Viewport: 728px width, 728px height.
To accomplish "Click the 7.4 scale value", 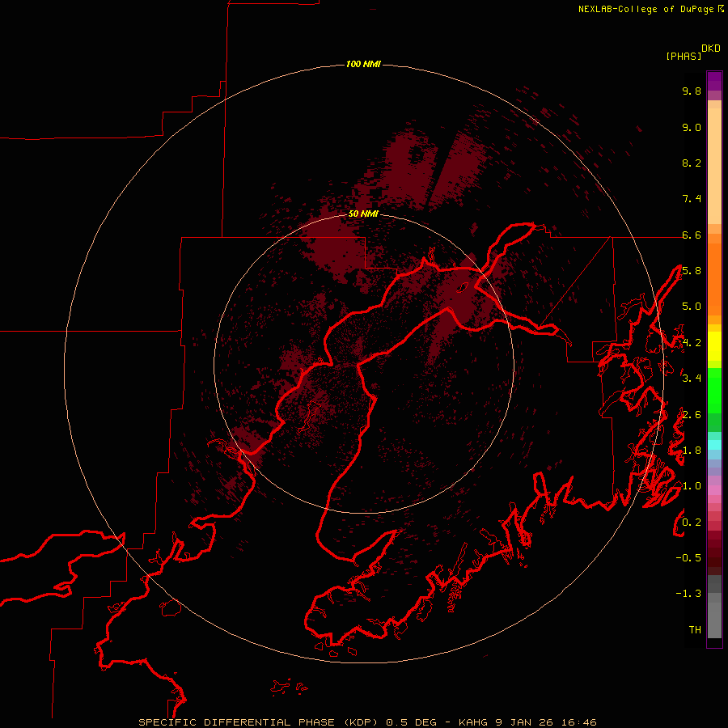I will tap(692, 199).
